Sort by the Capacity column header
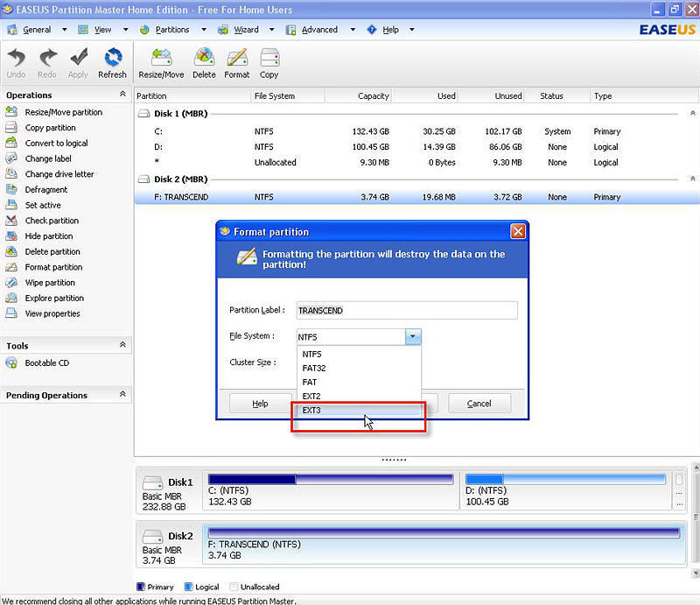The width and height of the screenshot is (700, 605). [x=359, y=96]
